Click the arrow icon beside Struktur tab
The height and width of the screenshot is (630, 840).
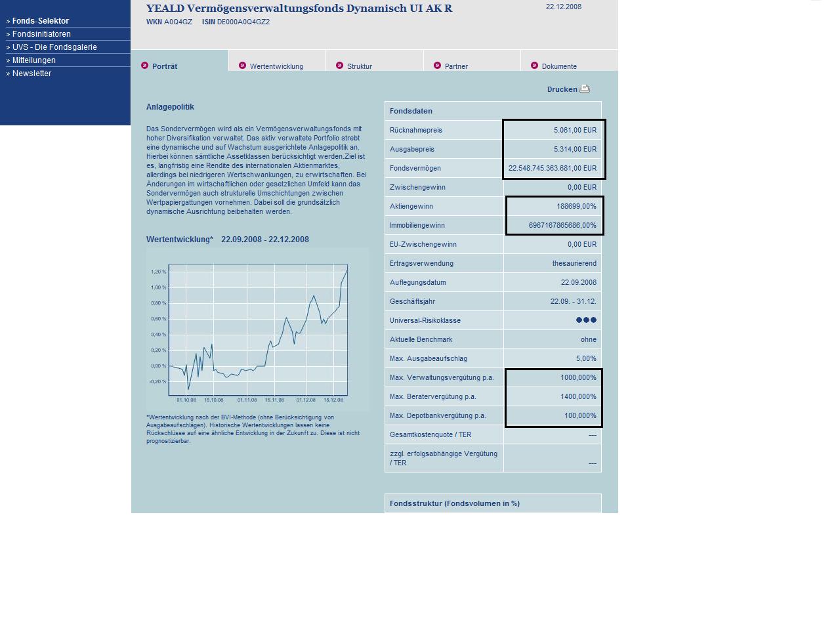tap(339, 65)
